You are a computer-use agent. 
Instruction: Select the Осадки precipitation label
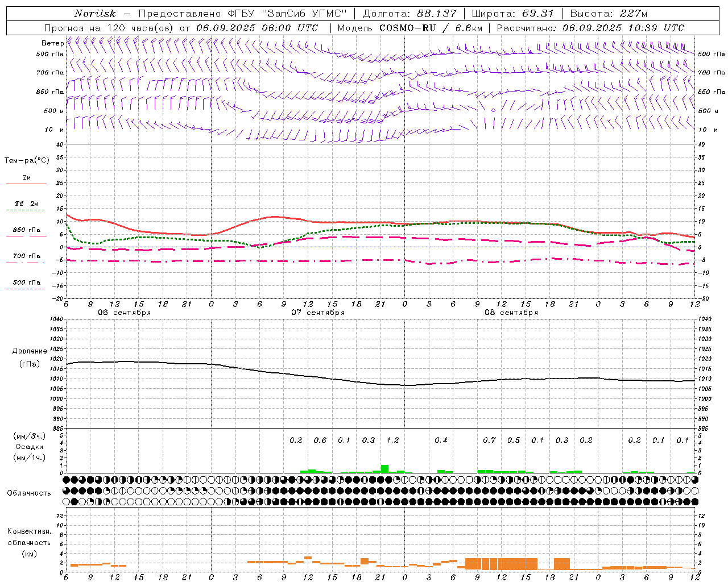click(x=30, y=447)
